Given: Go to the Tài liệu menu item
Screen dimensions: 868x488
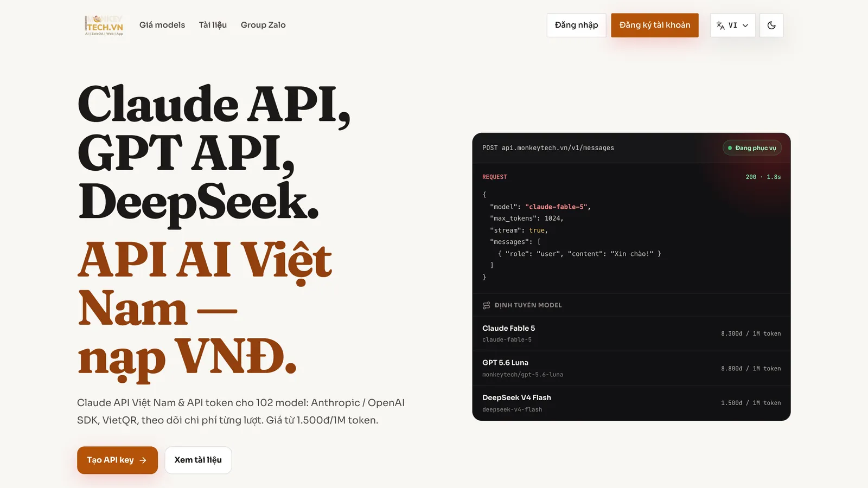Looking at the screenshot, I should tap(213, 25).
